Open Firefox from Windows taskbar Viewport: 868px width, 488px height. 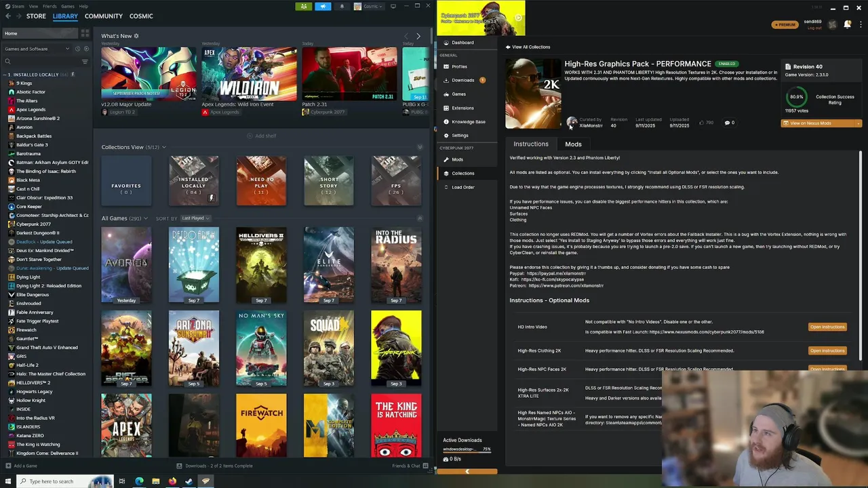coord(172,481)
